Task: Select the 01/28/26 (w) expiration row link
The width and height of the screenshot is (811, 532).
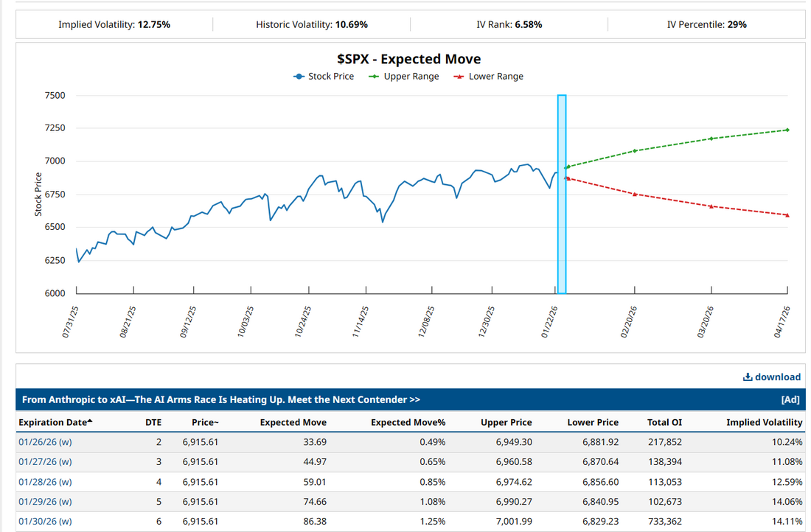Action: click(x=45, y=482)
